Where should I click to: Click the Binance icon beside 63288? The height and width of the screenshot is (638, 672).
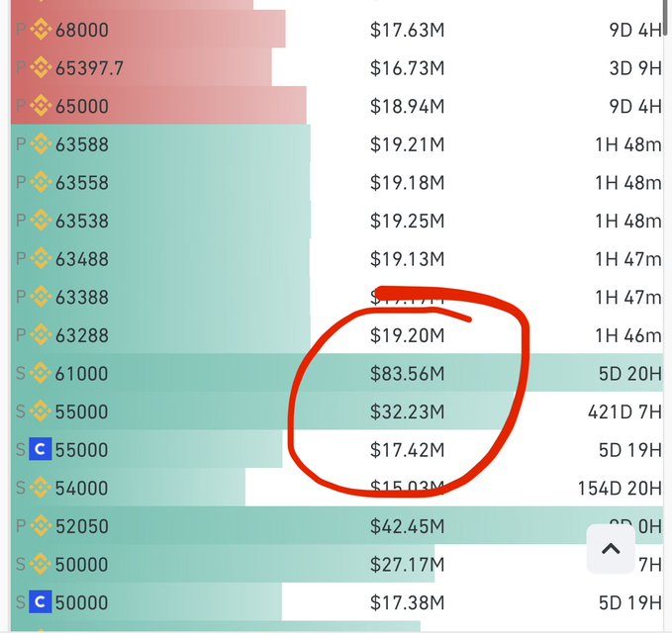click(41, 334)
